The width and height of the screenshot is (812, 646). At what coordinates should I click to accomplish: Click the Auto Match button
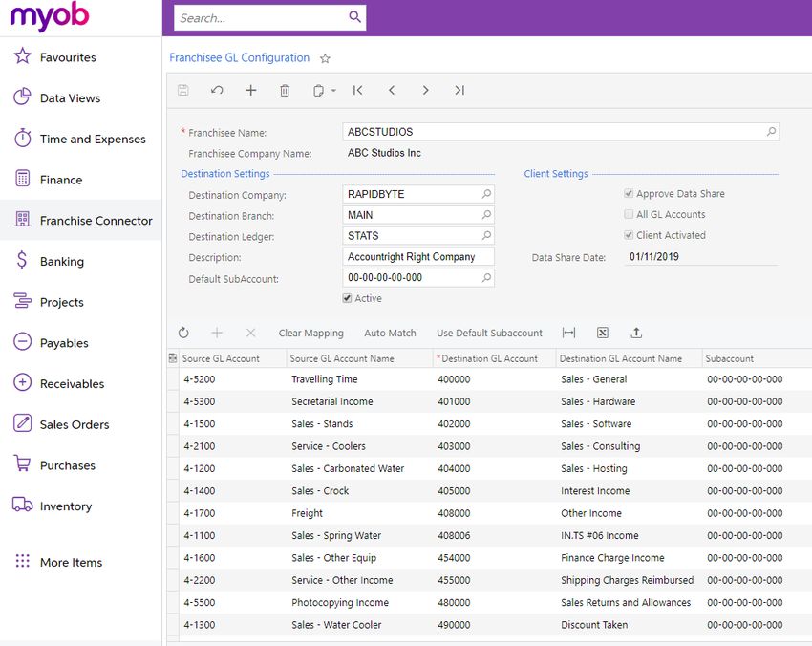click(x=390, y=334)
